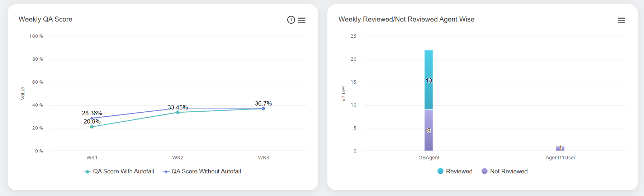
Task: Click the Agent11User Not Reviewed bar
Action: tap(560, 149)
